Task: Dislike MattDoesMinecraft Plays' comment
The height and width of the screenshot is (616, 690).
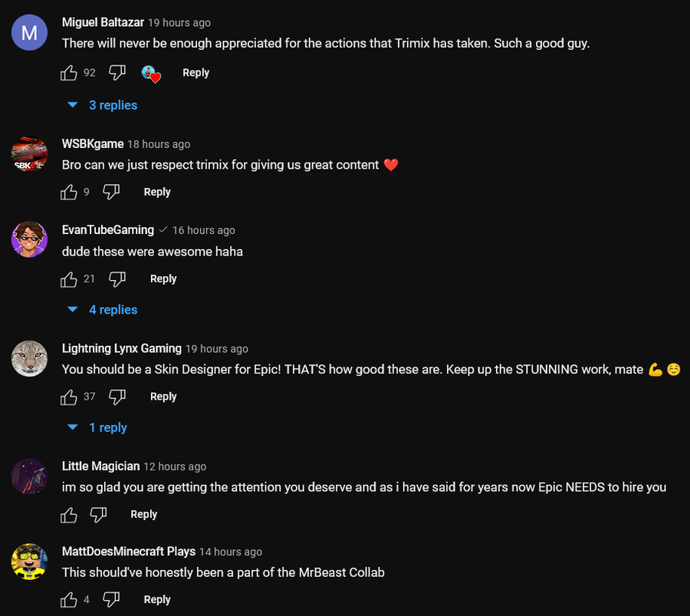Action: pyautogui.click(x=111, y=600)
